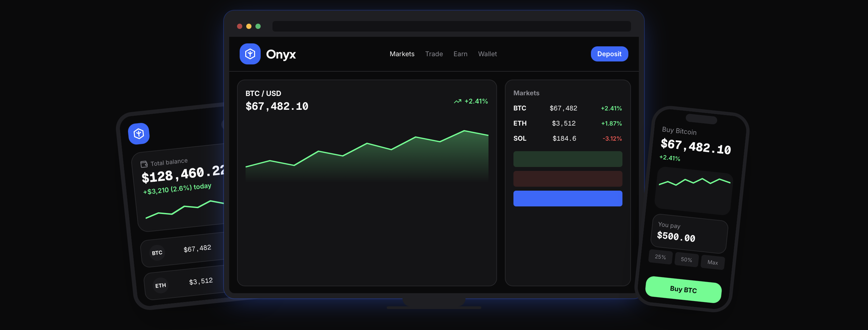Image resolution: width=868 pixels, height=330 pixels.
Task: Tap the Buy BTC button on the phone
Action: (684, 290)
